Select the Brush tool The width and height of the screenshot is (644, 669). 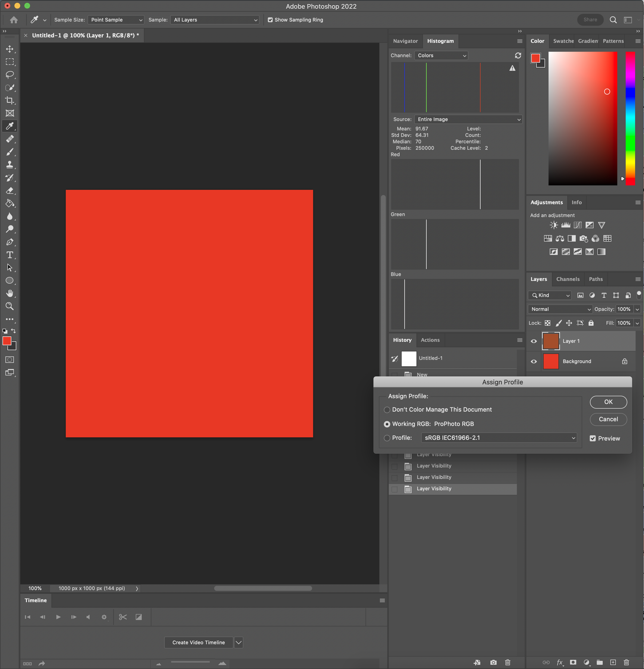10,152
